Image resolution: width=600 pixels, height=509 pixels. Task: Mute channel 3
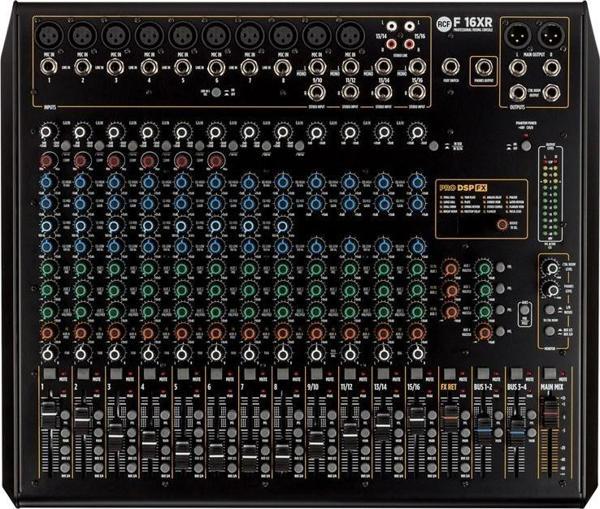click(116, 374)
